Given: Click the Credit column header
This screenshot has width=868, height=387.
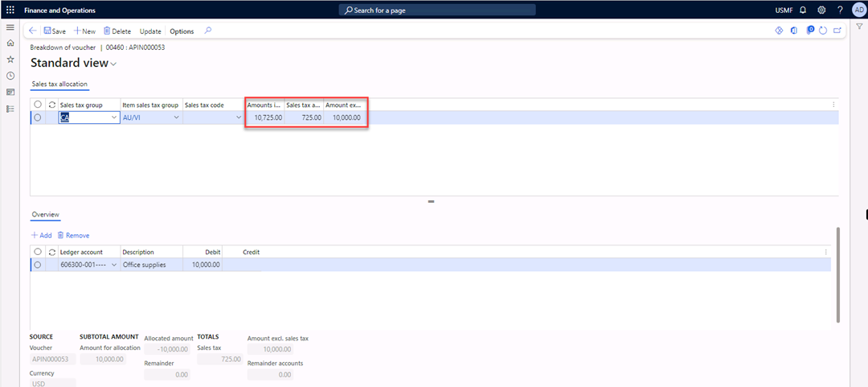Looking at the screenshot, I should [x=243, y=253].
